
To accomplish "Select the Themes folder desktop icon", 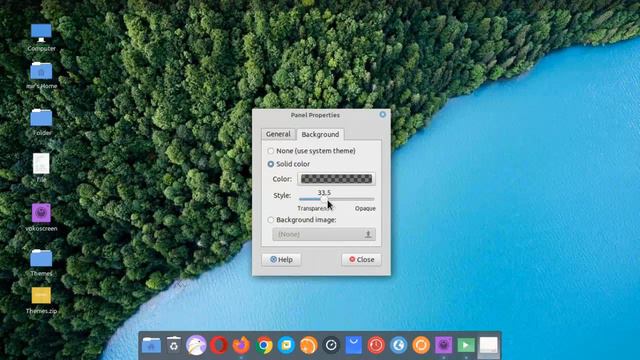I will tap(41, 263).
